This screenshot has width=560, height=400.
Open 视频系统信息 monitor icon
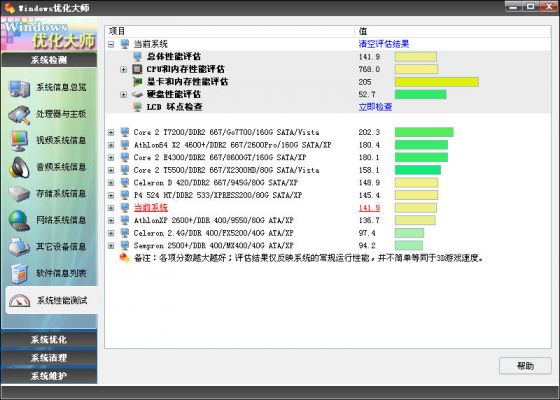[19, 141]
